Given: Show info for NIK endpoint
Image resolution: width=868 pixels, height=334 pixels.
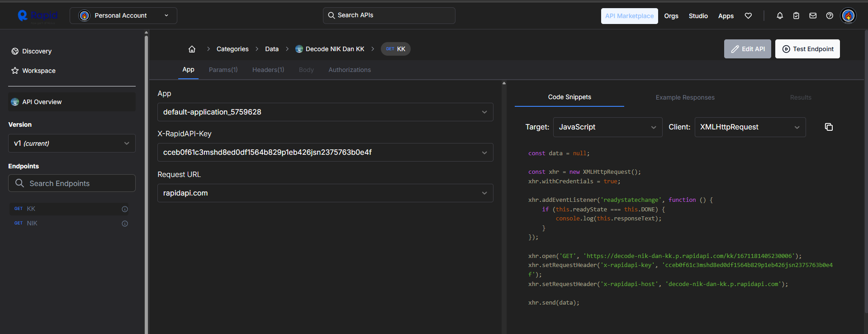Looking at the screenshot, I should [125, 224].
